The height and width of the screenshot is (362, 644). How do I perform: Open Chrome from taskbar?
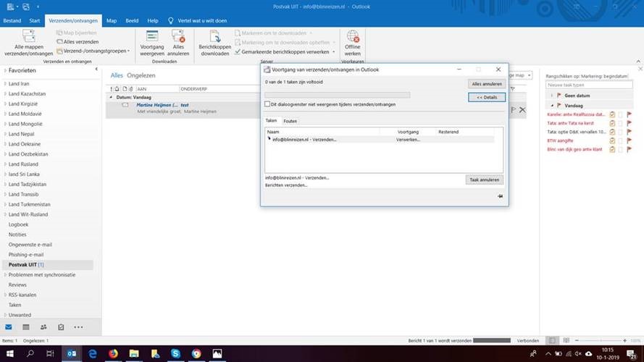pyautogui.click(x=196, y=353)
